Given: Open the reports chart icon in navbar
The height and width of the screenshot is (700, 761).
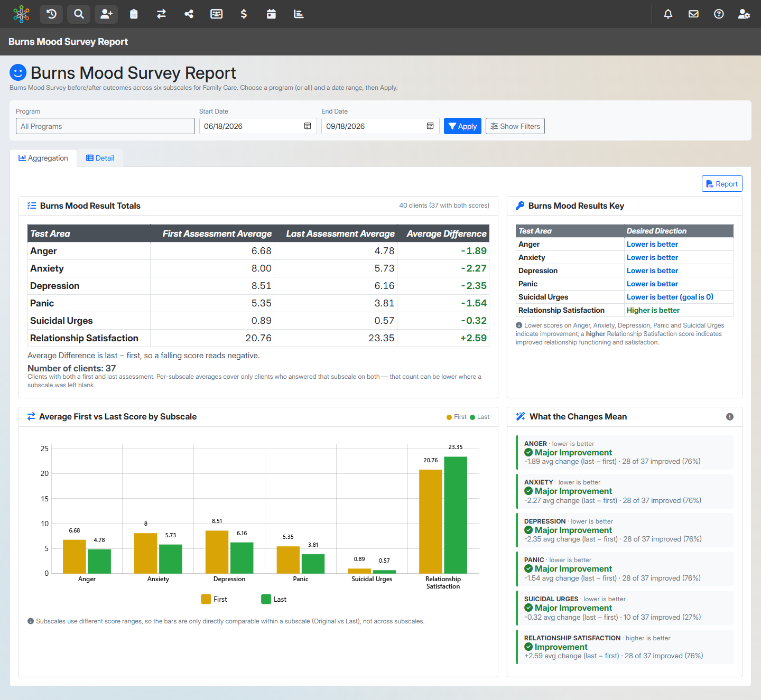Looking at the screenshot, I should coord(299,14).
